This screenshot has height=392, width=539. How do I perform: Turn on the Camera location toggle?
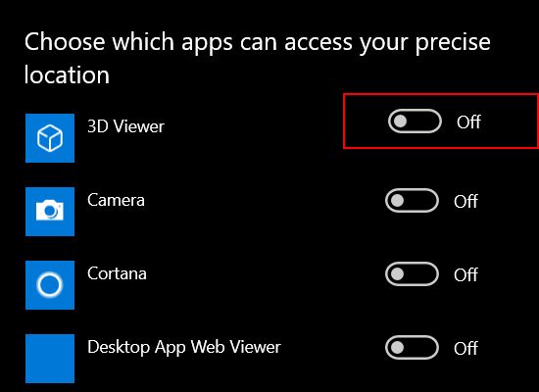[x=412, y=201]
